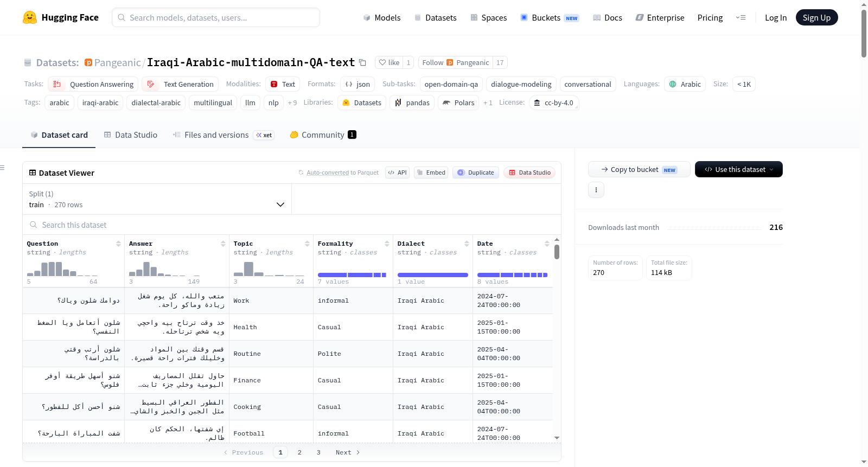This screenshot has height=467, width=868.
Task: Click the iraqi-arabic tag
Action: 100,103
